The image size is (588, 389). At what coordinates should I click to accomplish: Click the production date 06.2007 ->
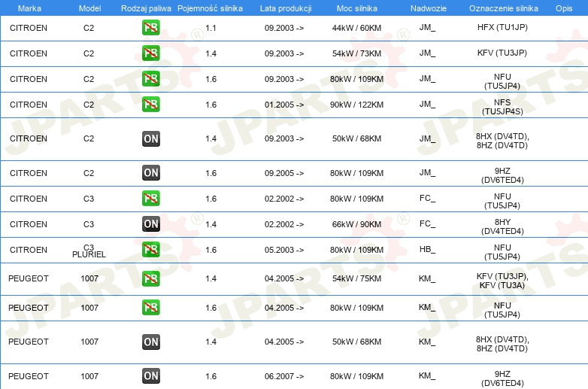coord(284,376)
